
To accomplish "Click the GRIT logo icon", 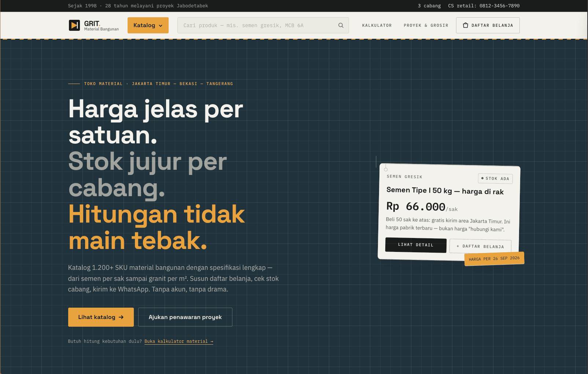I will [74, 25].
